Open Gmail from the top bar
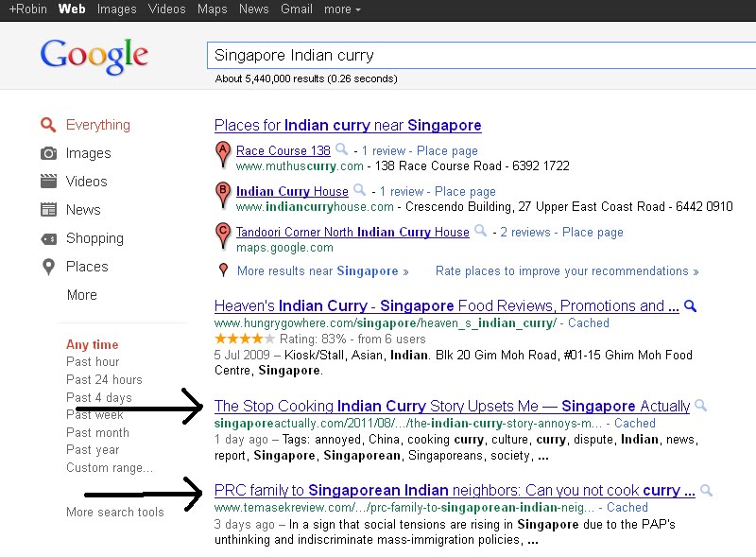756x557 pixels. click(297, 9)
